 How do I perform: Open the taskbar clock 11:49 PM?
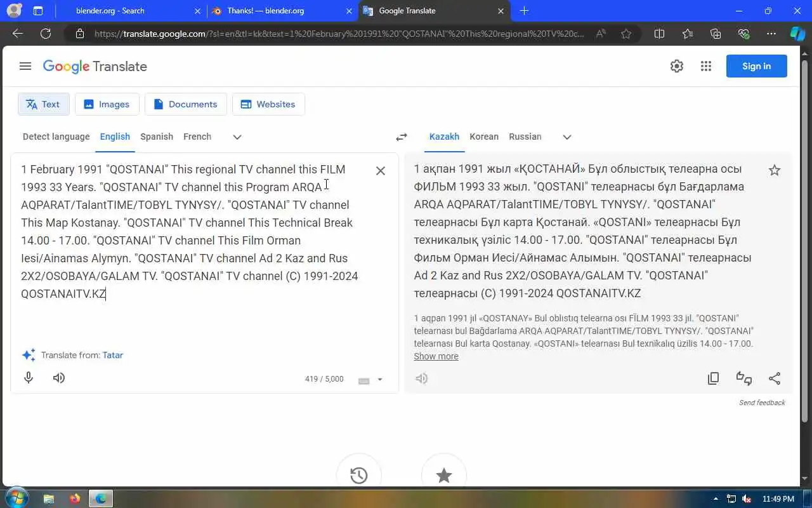778,499
